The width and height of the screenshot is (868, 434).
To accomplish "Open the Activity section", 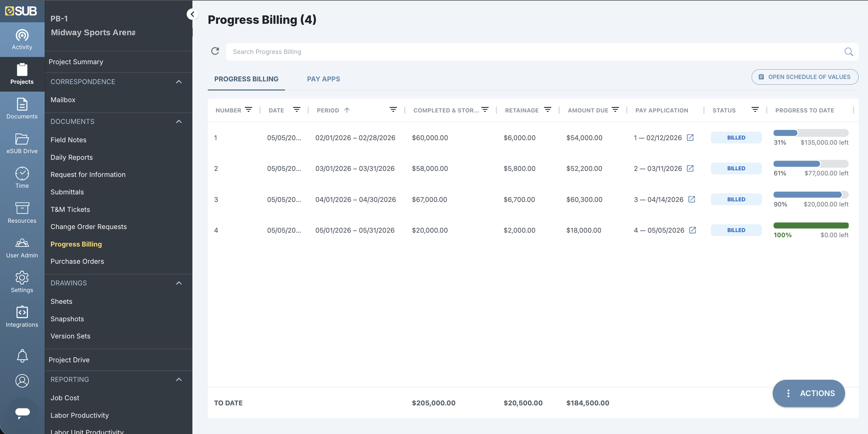I will (x=22, y=40).
